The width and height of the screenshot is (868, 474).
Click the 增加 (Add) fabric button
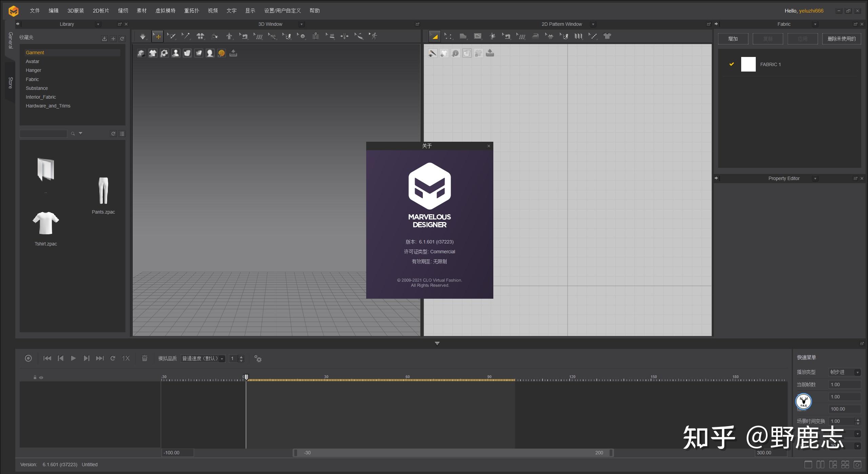click(x=733, y=39)
